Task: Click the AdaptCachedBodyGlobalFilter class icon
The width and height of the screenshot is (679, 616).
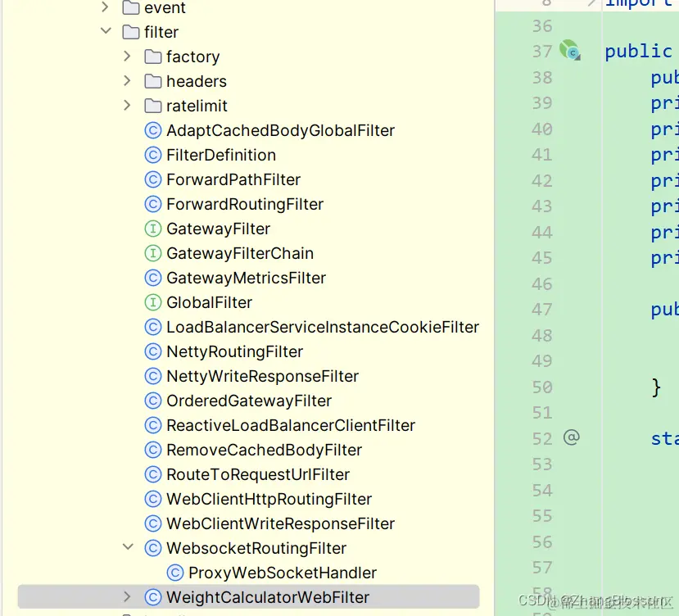Action: 153,130
